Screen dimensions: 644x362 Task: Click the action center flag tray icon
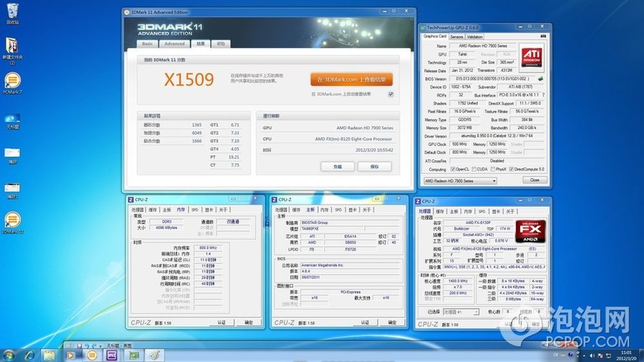[600, 356]
